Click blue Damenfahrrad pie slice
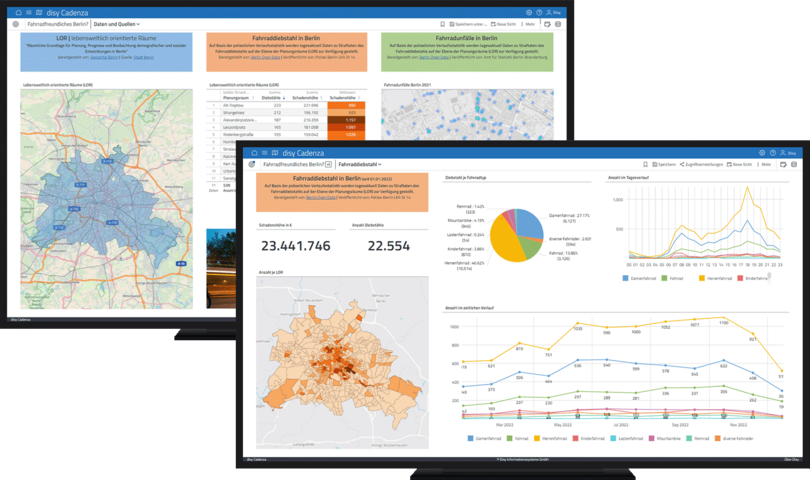The image size is (810, 480). [530, 223]
